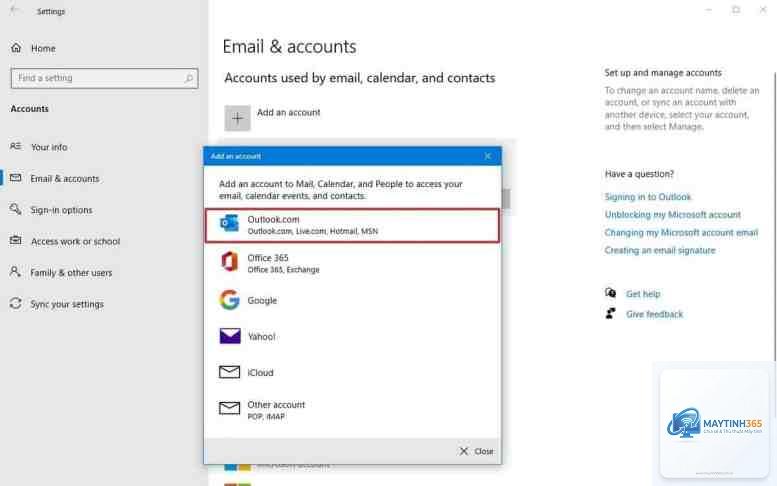Screen dimensions: 777x486
Task: Click the Home icon in sidebar
Action: click(16, 48)
